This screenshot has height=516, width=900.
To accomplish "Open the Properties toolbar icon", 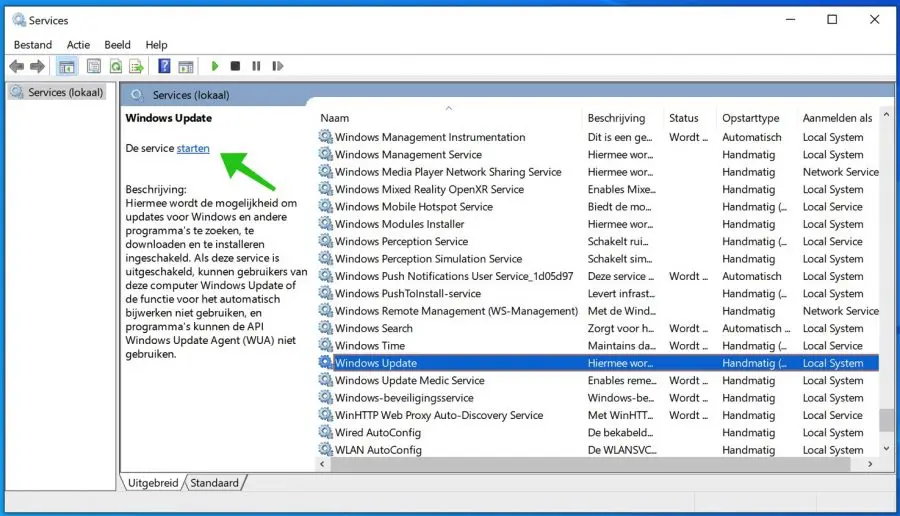I will click(94, 67).
